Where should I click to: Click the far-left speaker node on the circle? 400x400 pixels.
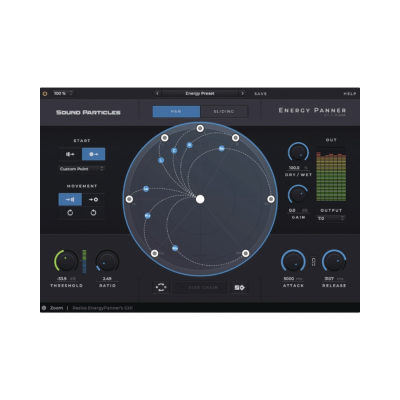pyautogui.click(x=129, y=199)
